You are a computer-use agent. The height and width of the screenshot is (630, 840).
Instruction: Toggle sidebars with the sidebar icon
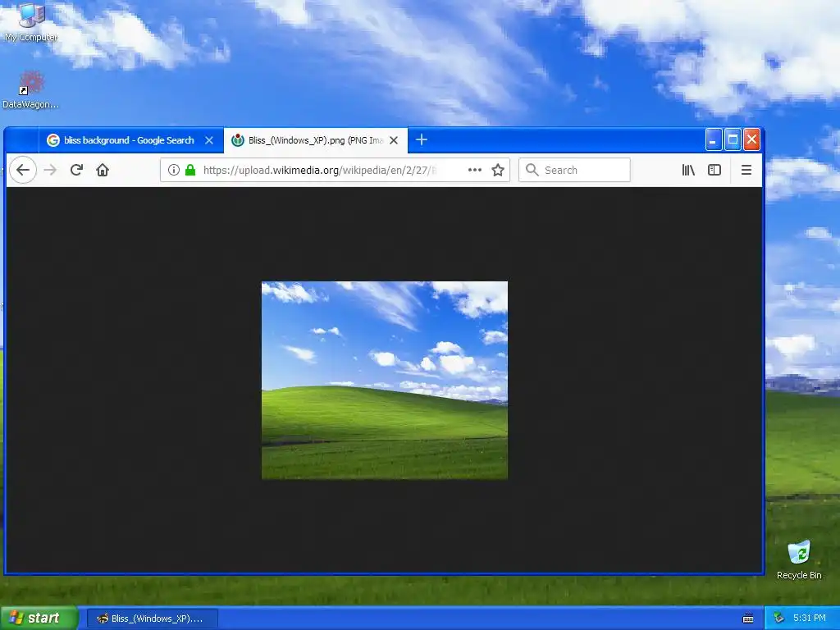[714, 170]
